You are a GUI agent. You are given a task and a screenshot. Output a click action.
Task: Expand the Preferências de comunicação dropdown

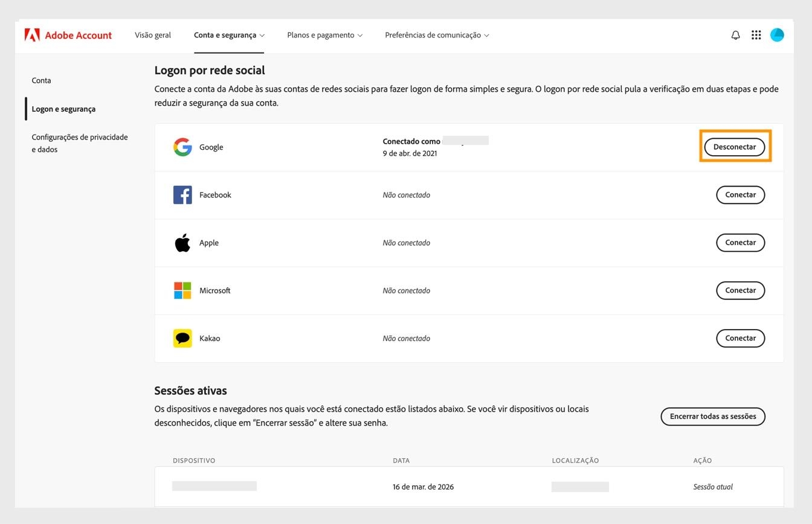coord(436,34)
